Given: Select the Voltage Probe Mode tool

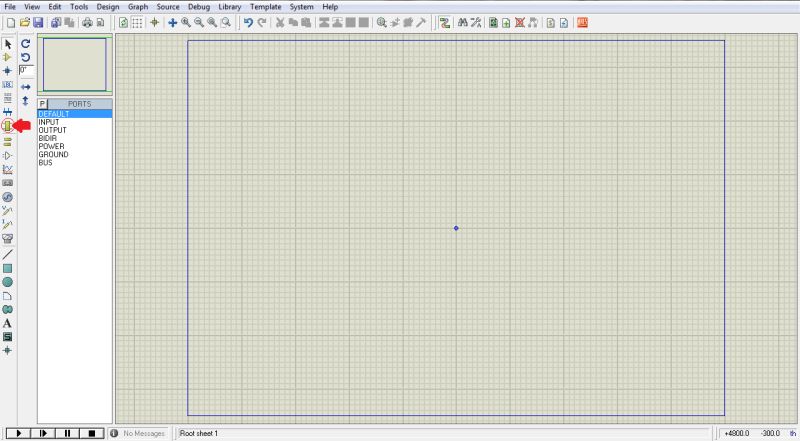Looking at the screenshot, I should click(x=8, y=210).
